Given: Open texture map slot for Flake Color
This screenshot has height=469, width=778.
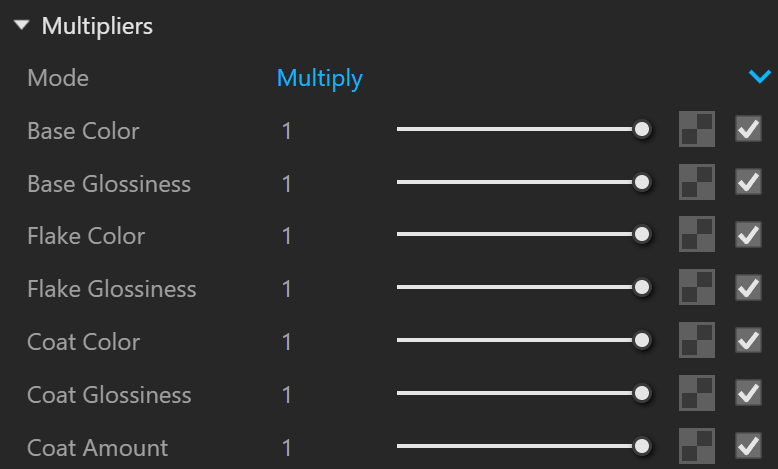Looking at the screenshot, I should tap(697, 234).
